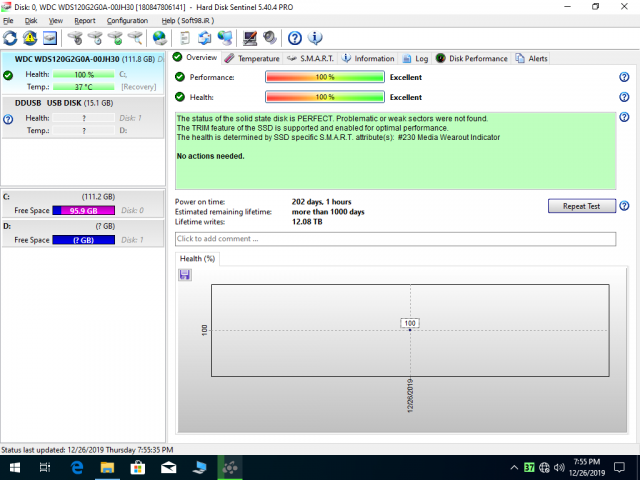
Task: Switch to the Disk Performance tab
Action: [x=477, y=59]
